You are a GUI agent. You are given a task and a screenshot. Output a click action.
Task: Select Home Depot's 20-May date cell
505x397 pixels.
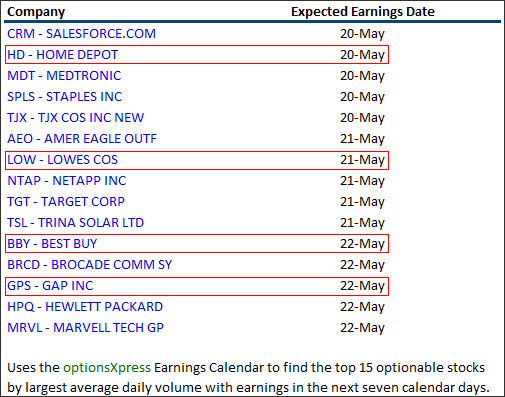tap(362, 55)
